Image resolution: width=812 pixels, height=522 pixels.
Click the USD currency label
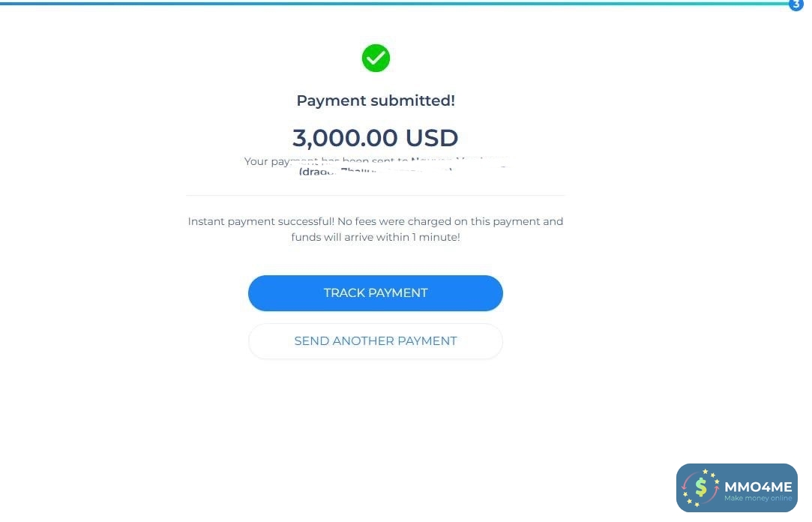click(x=432, y=138)
